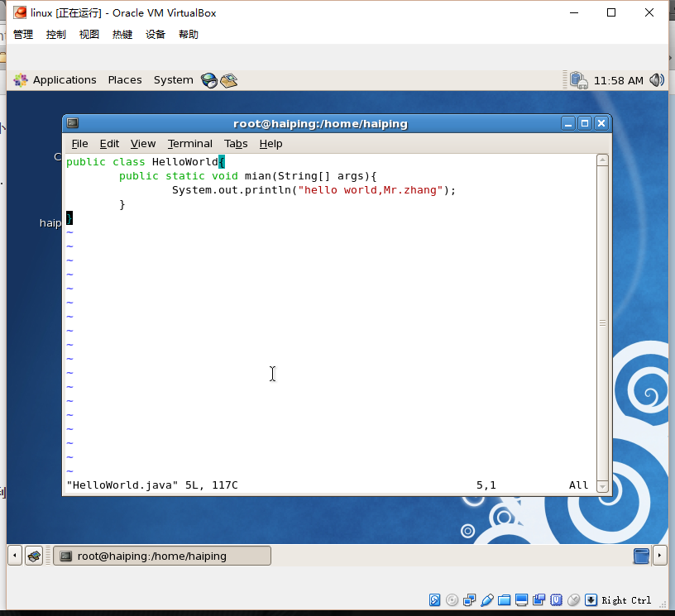Click the VirtualBox USB pen status icon
675x616 pixels.
pos(487,600)
